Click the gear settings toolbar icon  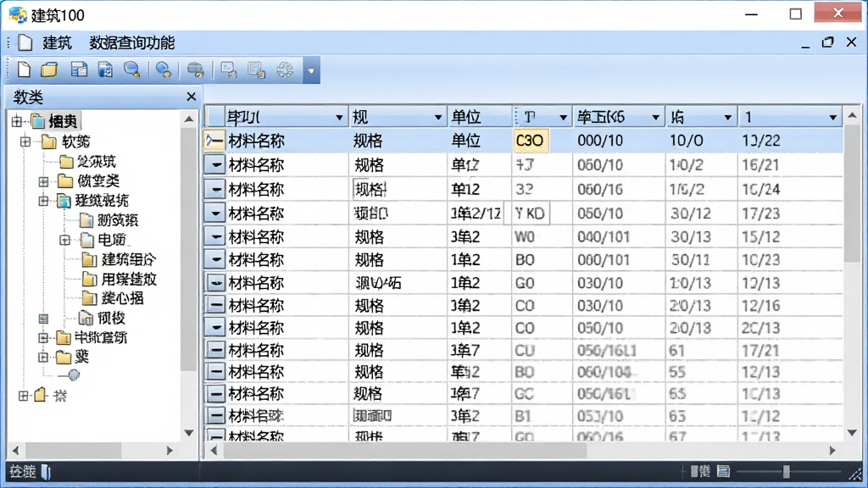(x=285, y=69)
